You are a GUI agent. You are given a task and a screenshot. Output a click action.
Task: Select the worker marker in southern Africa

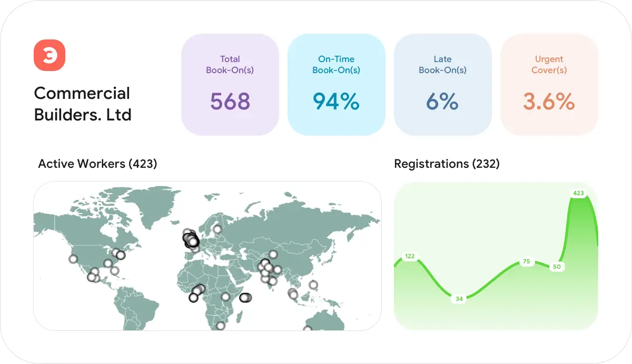(x=221, y=326)
